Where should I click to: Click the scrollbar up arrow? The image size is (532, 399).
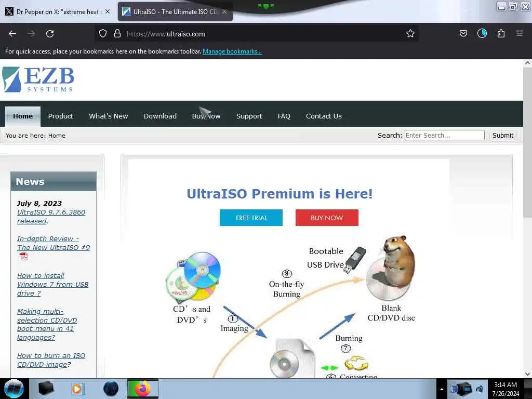[x=527, y=63]
